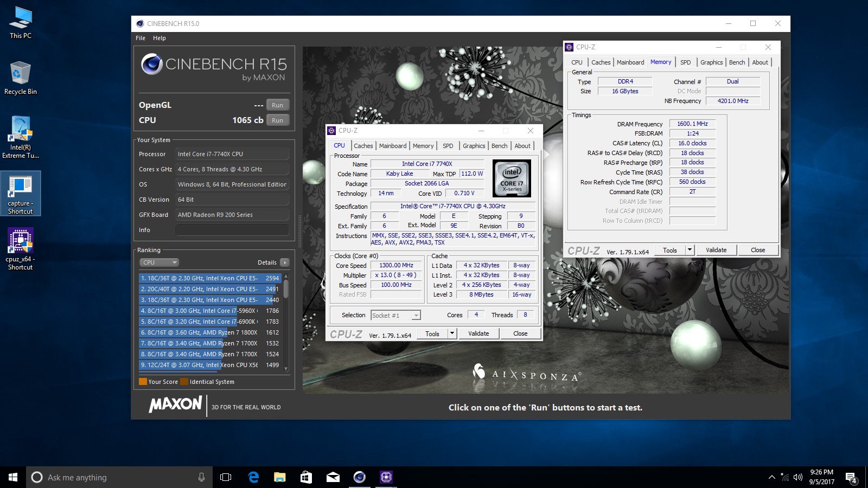Switch to Memory tab in front CPU-Z window

(423, 146)
